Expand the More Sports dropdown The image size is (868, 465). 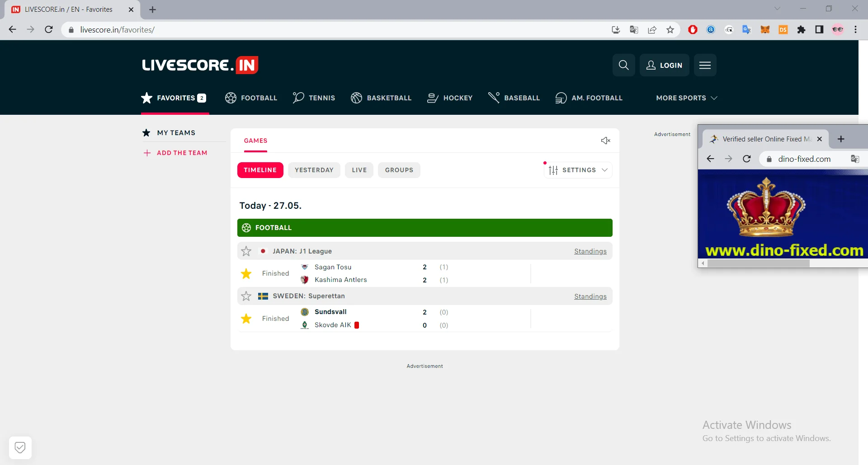tap(686, 98)
